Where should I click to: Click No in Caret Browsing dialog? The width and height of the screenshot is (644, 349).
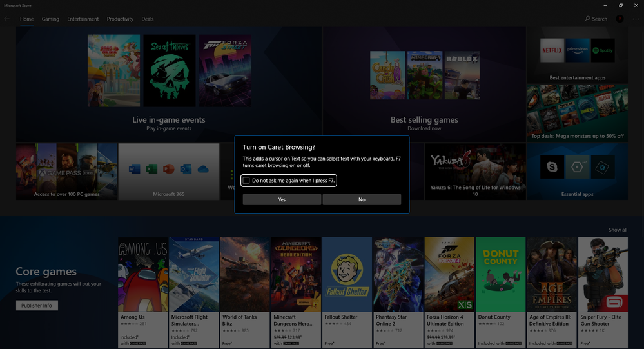(x=362, y=199)
